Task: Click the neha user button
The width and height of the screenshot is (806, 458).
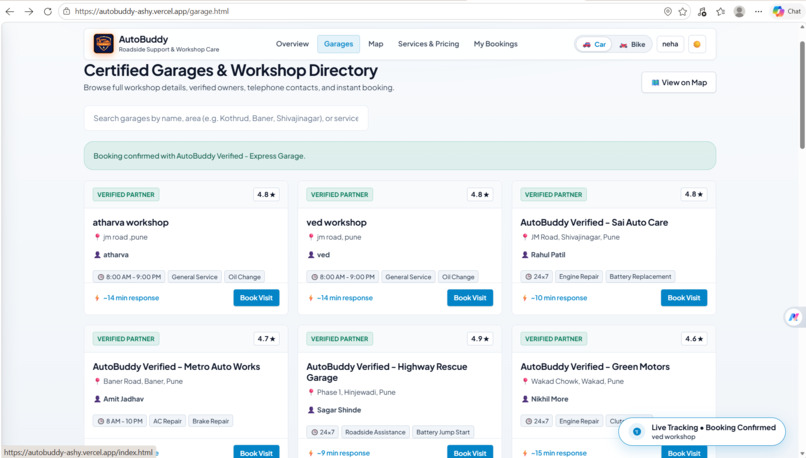Action: [x=670, y=44]
